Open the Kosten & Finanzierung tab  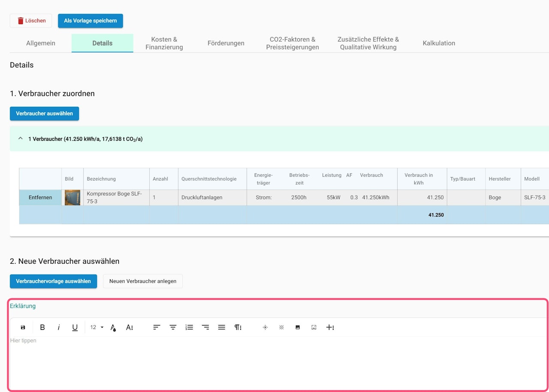(164, 43)
